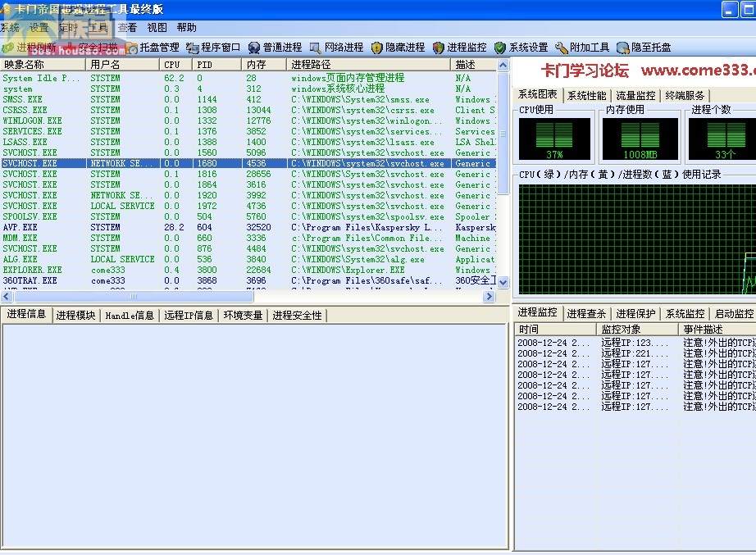
Task: Select the AVP.EXE process row
Action: (248, 227)
